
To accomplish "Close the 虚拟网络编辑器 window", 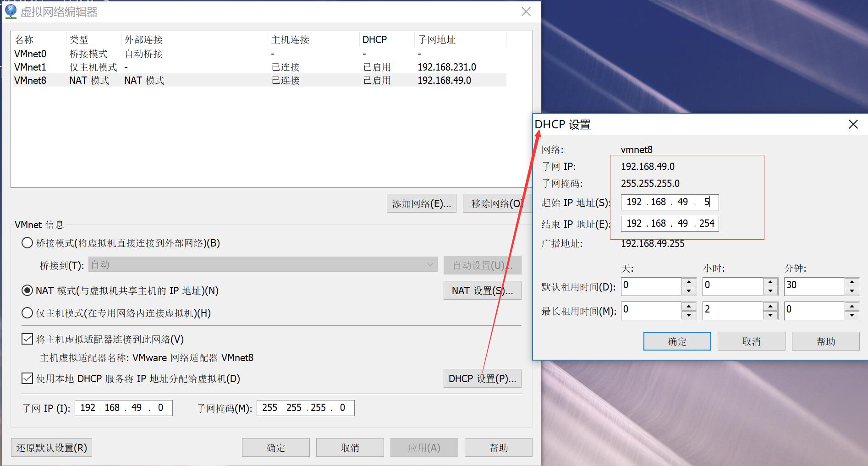I will point(526,11).
